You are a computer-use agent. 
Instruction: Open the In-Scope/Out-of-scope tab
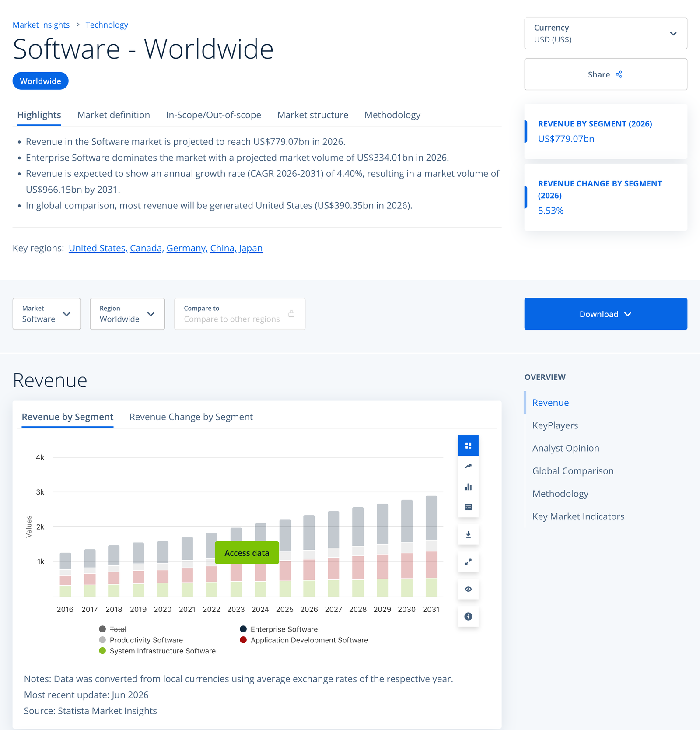[x=213, y=115]
